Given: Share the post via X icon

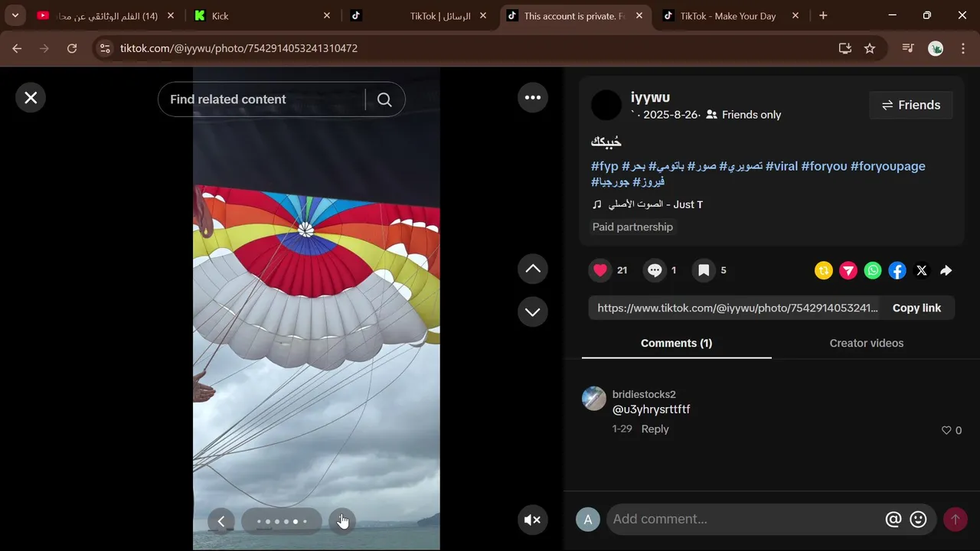Looking at the screenshot, I should click(x=922, y=270).
